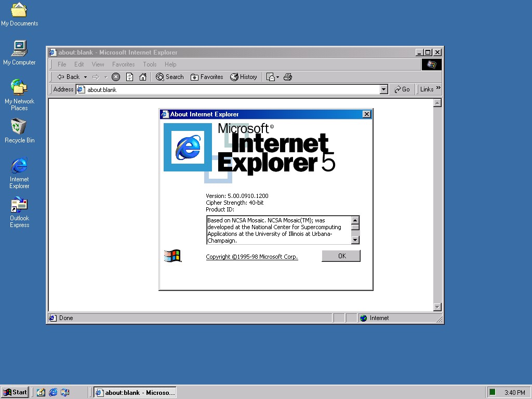Open the Favorites pane from toolbar

tap(207, 77)
